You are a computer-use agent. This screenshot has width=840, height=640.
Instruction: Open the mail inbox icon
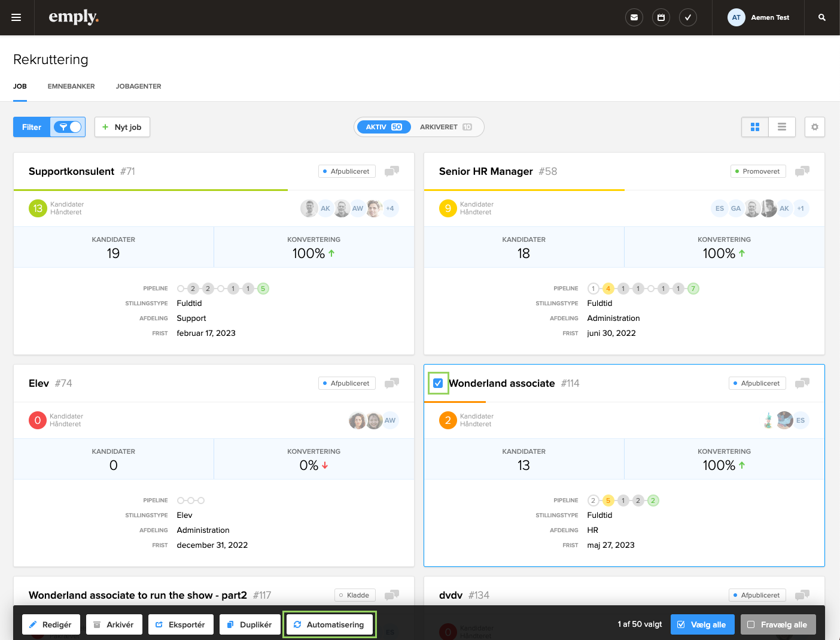(x=634, y=17)
